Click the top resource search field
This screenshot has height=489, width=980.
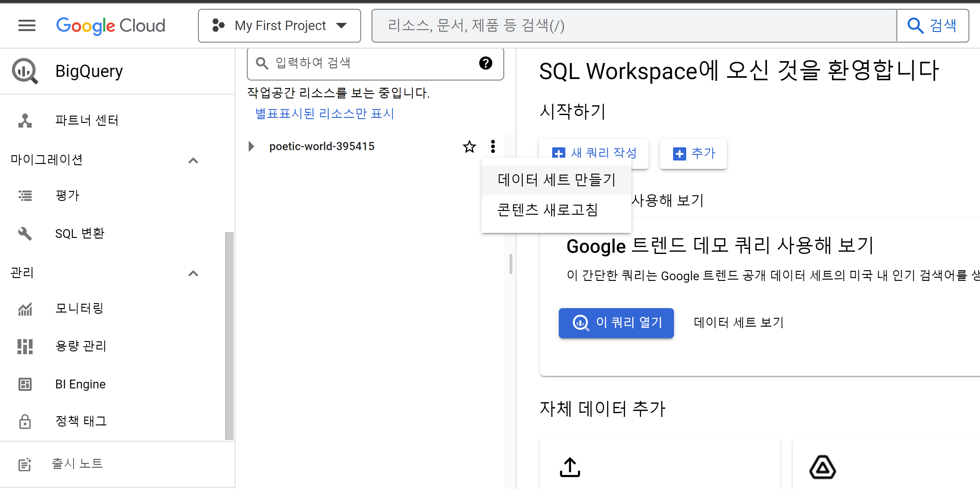coord(634,25)
